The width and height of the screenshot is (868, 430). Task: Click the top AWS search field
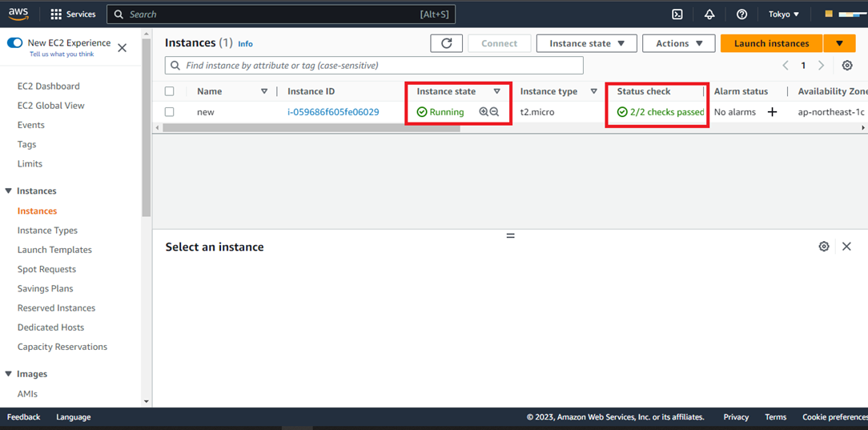click(281, 14)
